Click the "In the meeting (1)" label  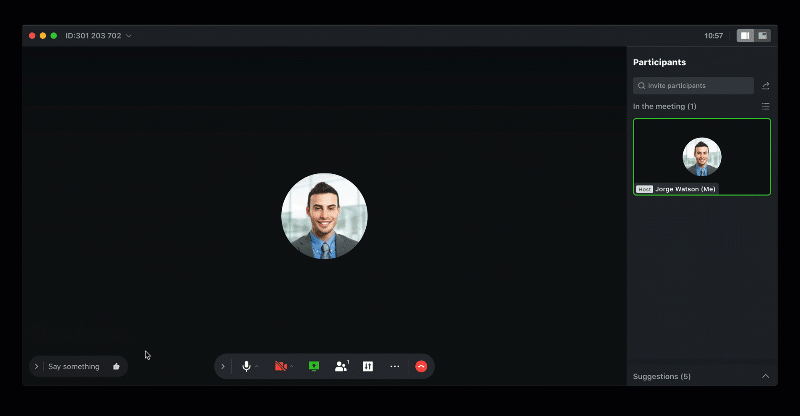664,106
